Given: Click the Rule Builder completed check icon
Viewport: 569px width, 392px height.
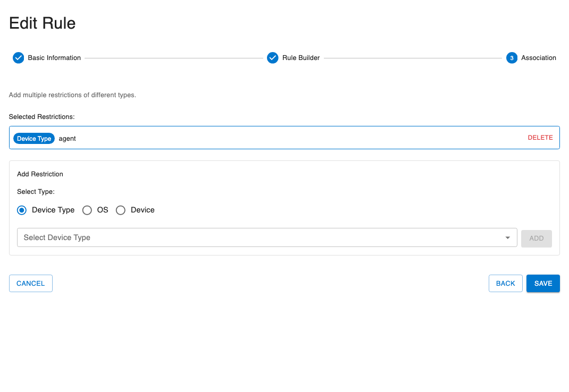Looking at the screenshot, I should click(x=273, y=57).
